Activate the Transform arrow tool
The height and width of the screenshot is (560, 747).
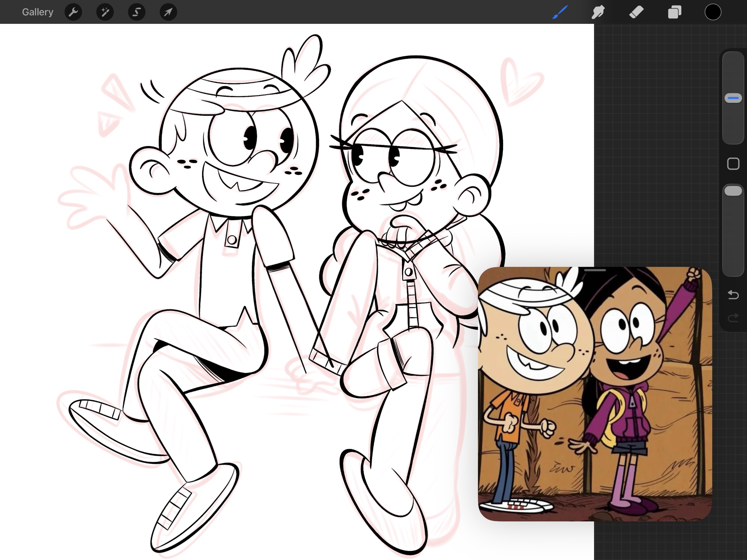[168, 12]
